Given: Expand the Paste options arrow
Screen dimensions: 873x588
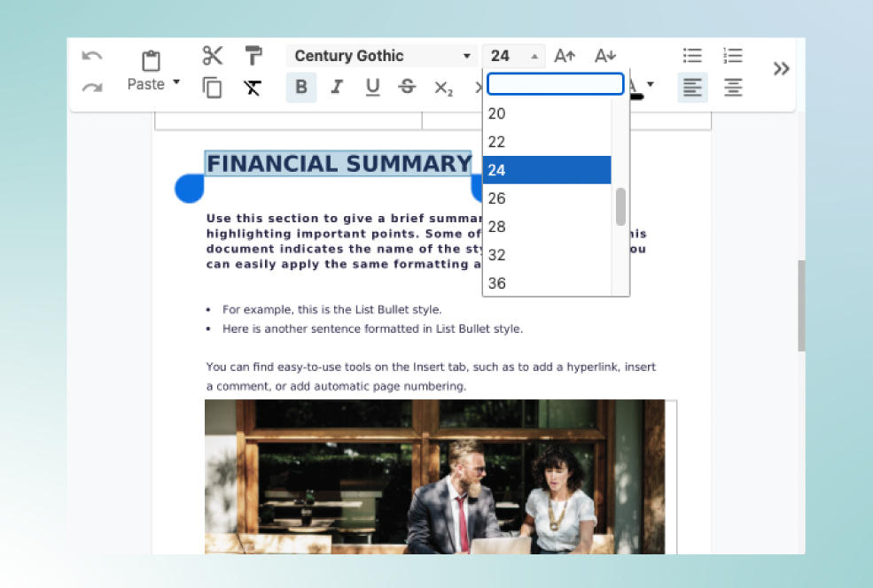Looking at the screenshot, I should point(176,83).
